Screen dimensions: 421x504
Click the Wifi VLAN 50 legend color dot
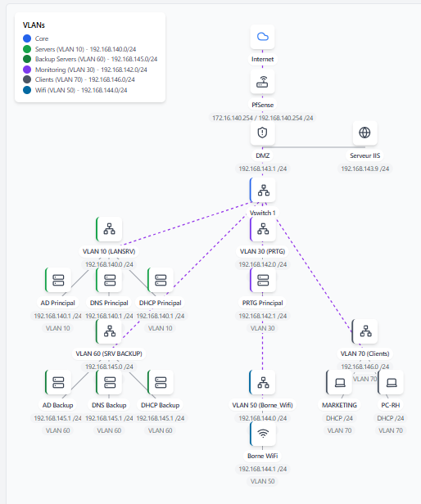click(27, 90)
